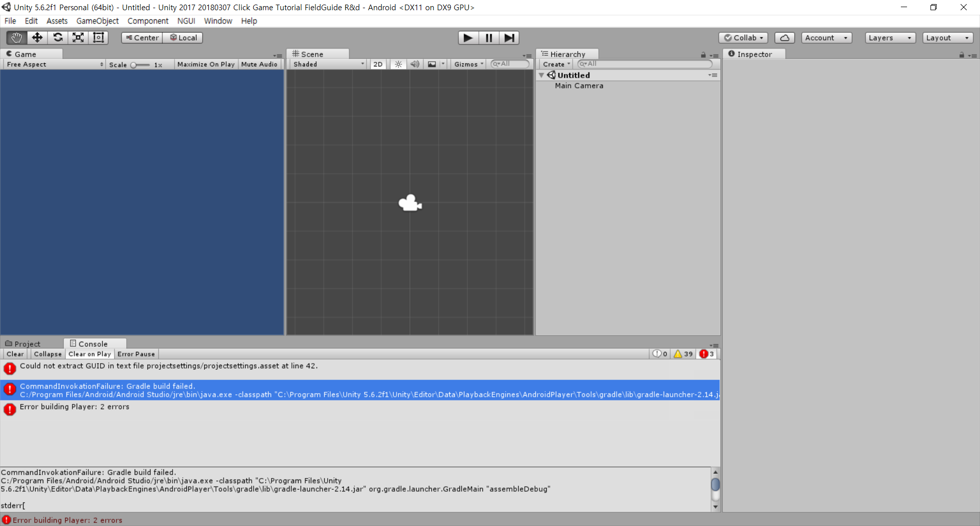This screenshot has height=526, width=980.
Task: Toggle Error Pause option
Action: point(136,354)
